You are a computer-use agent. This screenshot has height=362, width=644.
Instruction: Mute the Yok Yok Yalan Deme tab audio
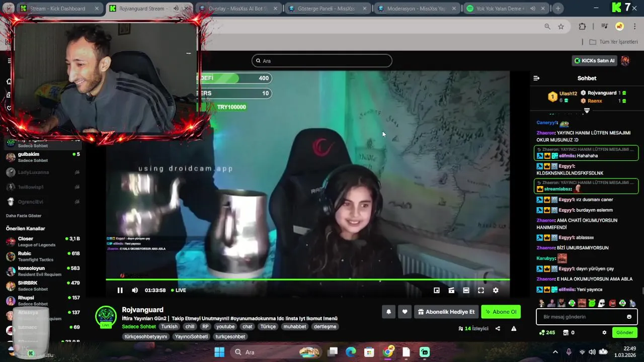pyautogui.click(x=532, y=9)
